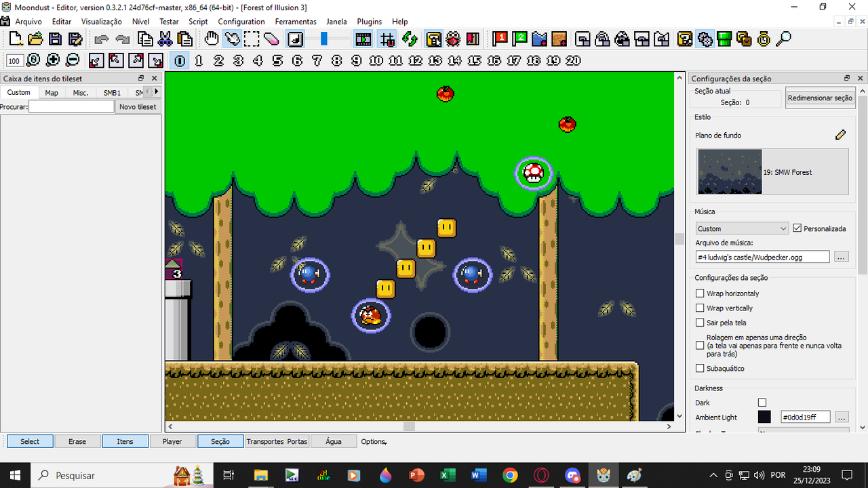Screen dimensions: 868x488
Task: Open the stopwatch events icon
Action: (764, 39)
